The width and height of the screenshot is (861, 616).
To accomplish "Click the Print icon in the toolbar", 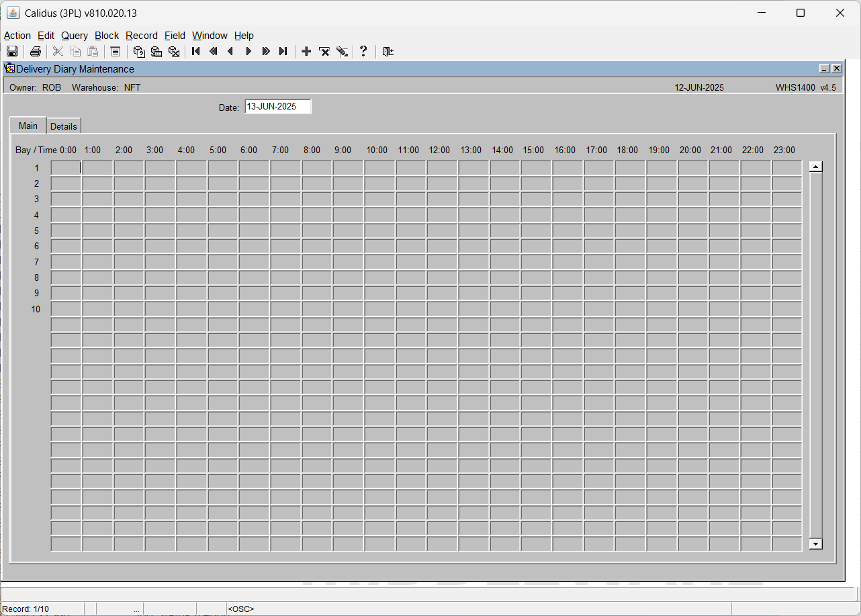I will 36,52.
